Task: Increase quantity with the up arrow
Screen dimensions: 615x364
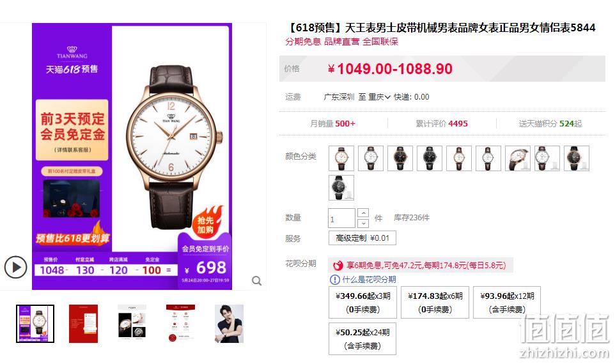Action: coord(363,213)
